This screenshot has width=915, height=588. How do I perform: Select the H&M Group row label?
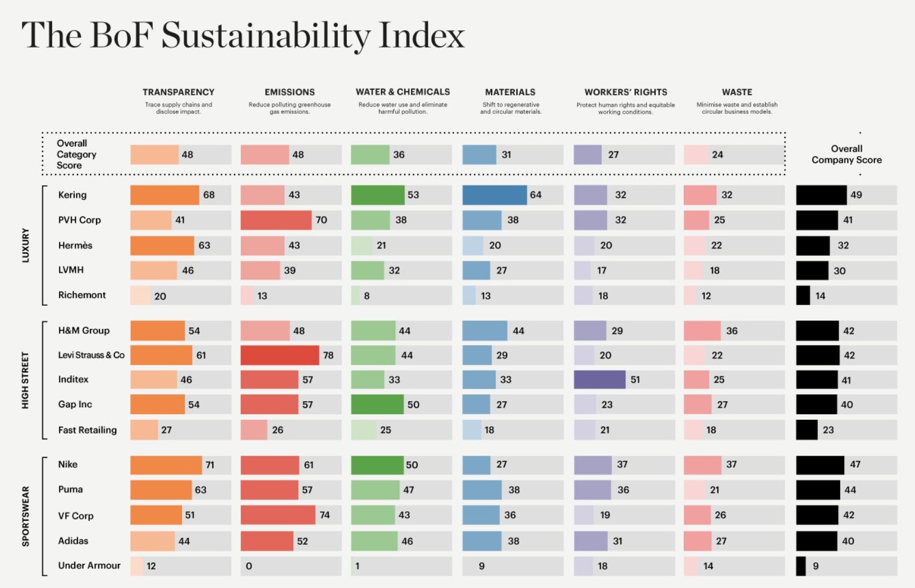(x=84, y=330)
